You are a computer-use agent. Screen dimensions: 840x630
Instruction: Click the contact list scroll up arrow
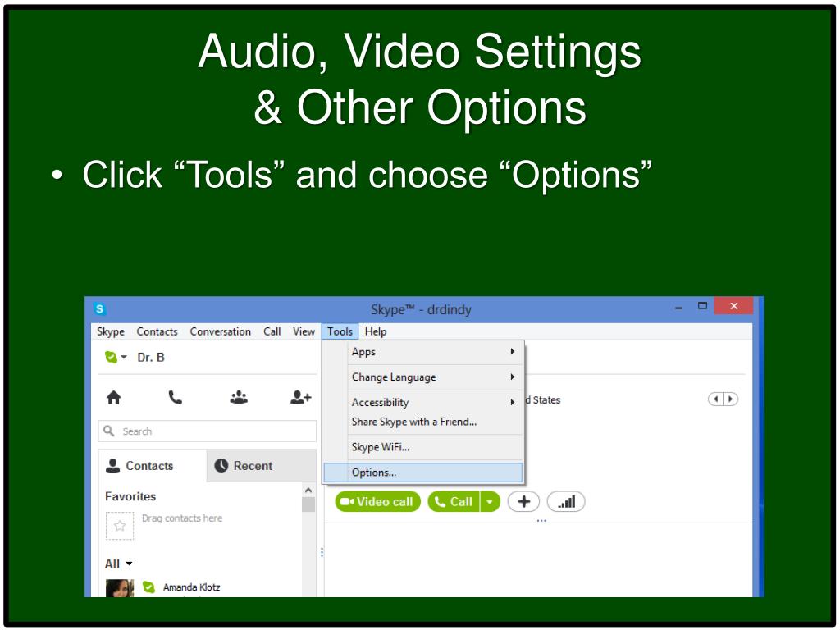click(x=308, y=491)
